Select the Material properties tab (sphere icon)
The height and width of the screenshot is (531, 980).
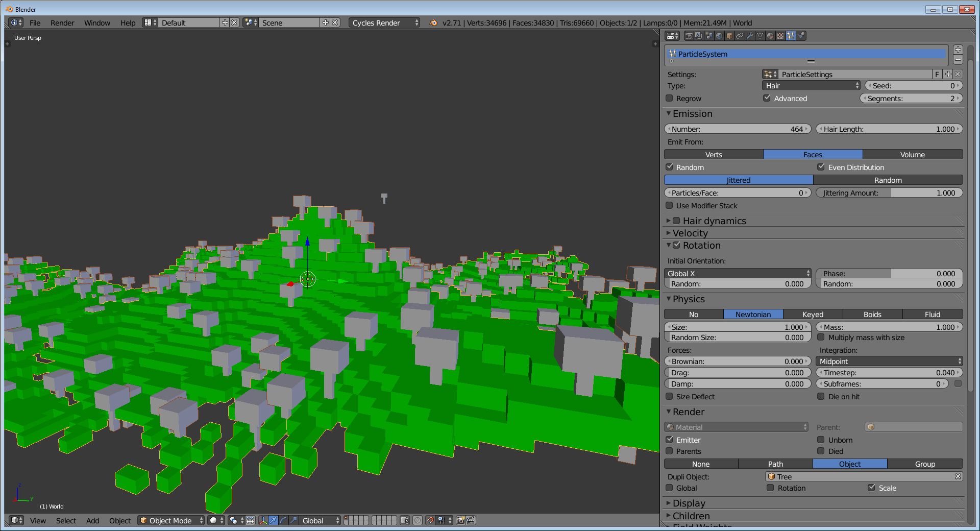point(770,36)
